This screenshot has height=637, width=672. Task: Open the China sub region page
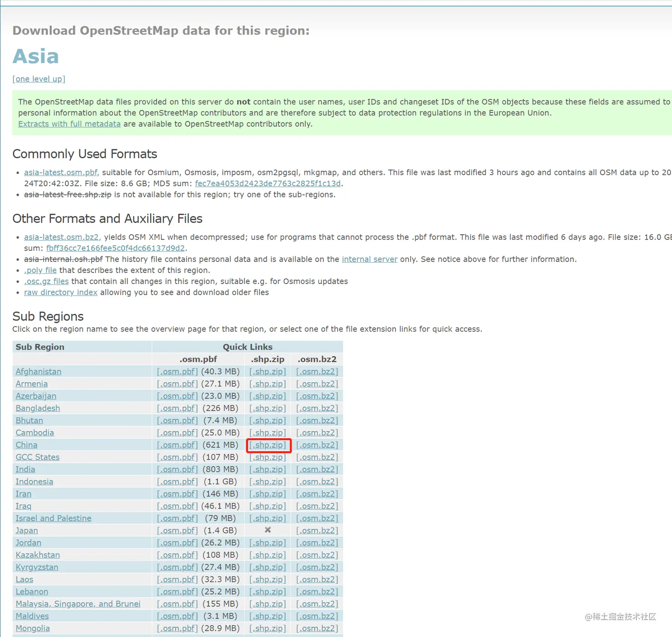point(27,445)
